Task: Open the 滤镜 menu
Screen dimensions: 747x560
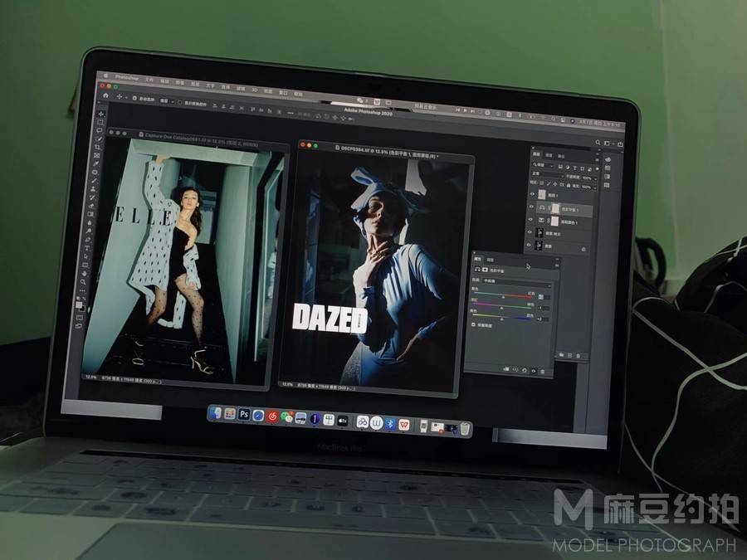Action: (241, 88)
